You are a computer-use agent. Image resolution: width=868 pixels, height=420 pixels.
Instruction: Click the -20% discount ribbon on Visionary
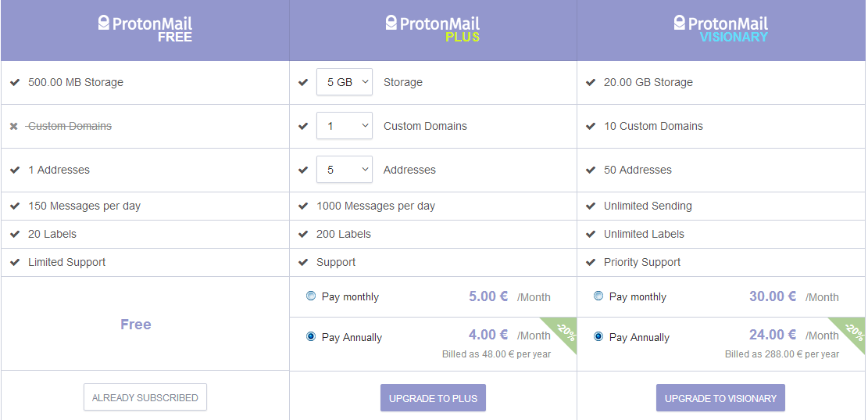(x=852, y=332)
